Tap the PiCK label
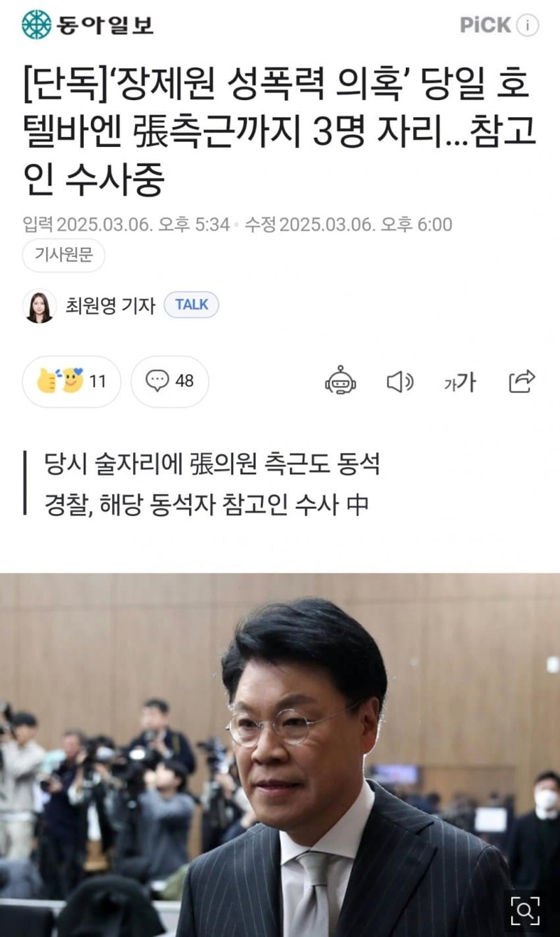The width and height of the screenshot is (560, 937). point(486,25)
